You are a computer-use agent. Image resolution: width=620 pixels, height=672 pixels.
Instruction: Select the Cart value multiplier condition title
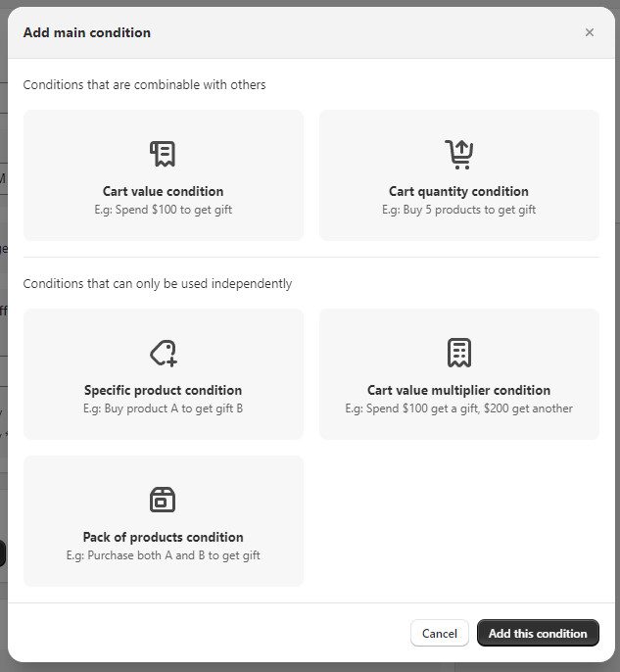(458, 390)
